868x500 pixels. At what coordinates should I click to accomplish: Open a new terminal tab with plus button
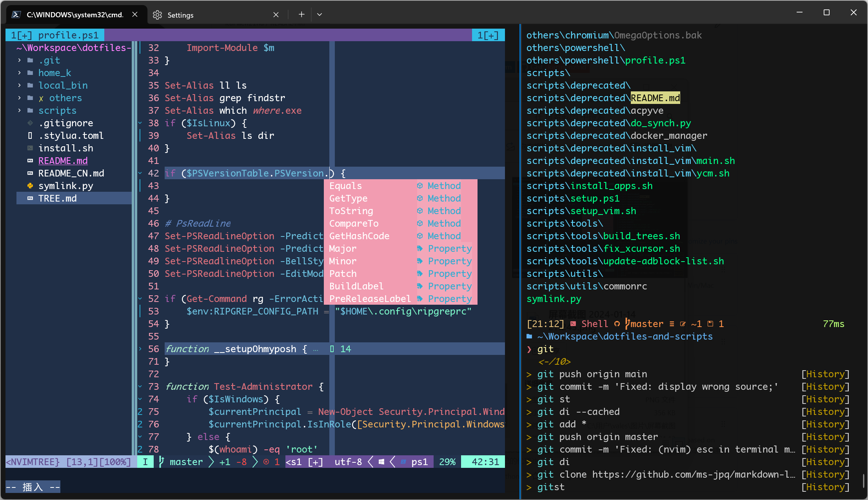coord(301,15)
